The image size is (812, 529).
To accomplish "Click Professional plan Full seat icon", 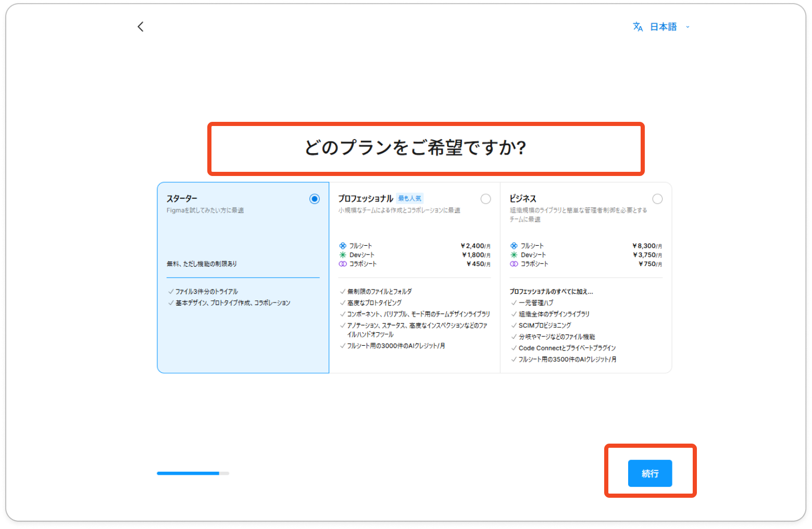I will pyautogui.click(x=343, y=246).
